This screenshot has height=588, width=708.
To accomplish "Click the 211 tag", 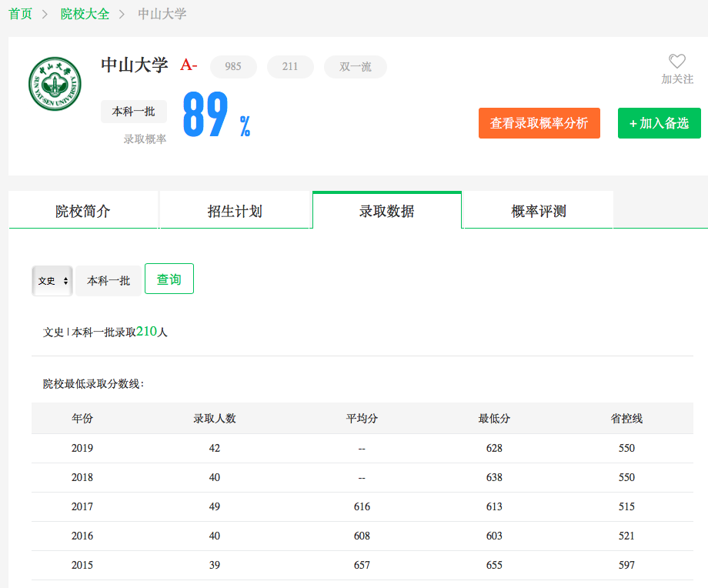I will [290, 67].
